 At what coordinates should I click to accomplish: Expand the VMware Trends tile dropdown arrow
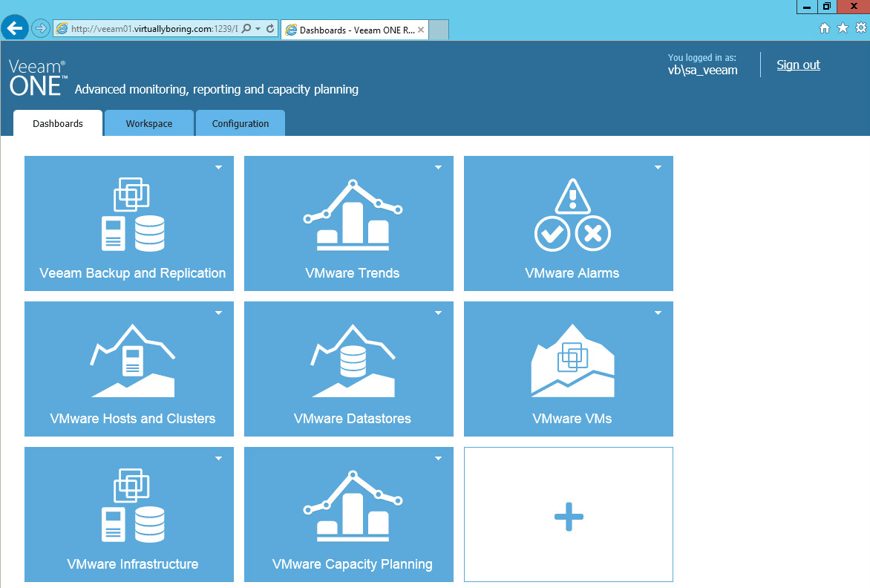(x=438, y=168)
